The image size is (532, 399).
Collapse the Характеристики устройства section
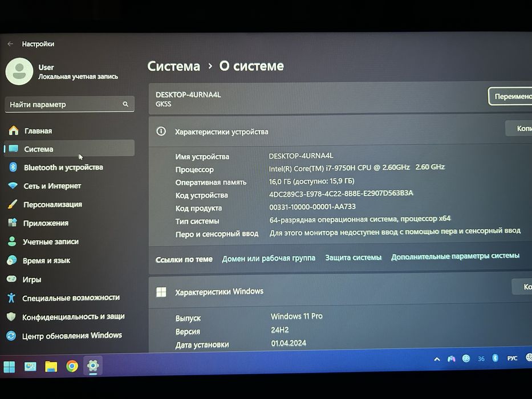(340, 132)
